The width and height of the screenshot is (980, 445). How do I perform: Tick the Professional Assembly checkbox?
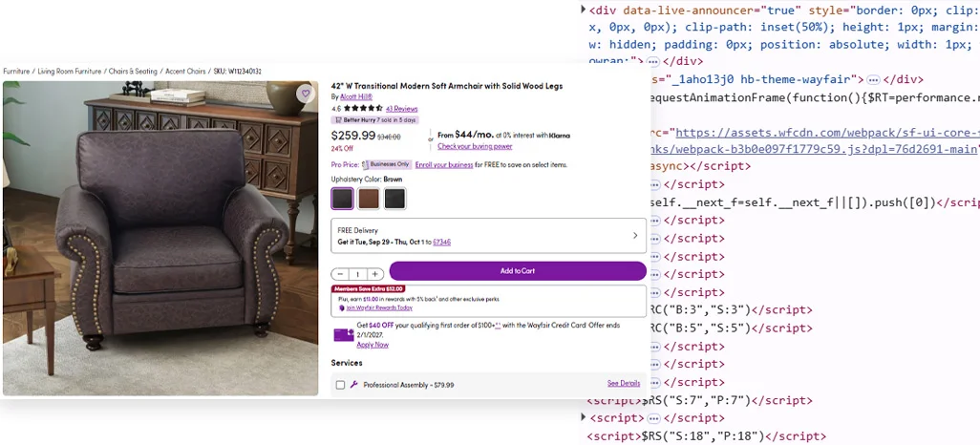click(340, 385)
